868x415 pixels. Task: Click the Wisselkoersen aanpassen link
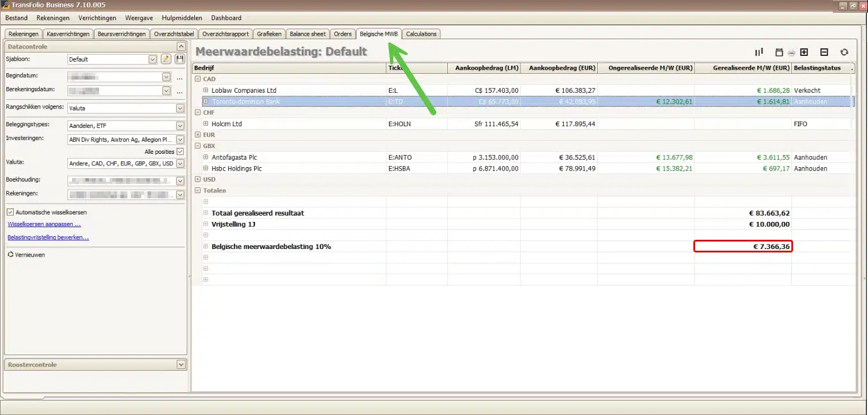44,224
